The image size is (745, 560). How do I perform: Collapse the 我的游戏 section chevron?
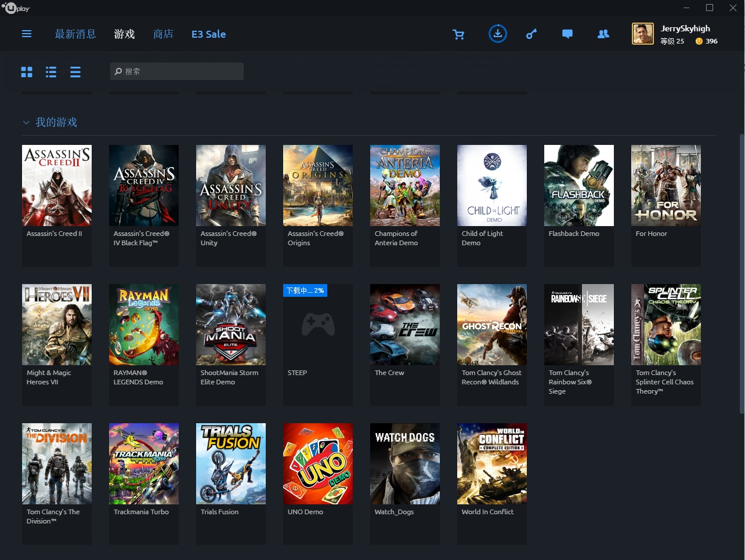pyautogui.click(x=26, y=123)
